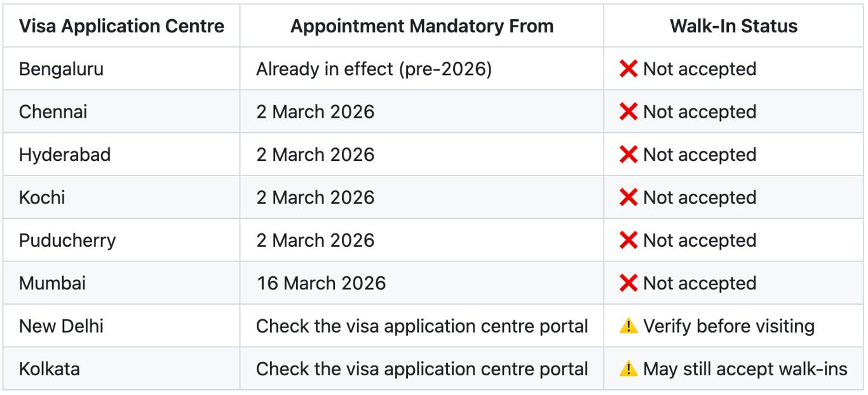Click the '16 March 2026' date cell

point(321,283)
